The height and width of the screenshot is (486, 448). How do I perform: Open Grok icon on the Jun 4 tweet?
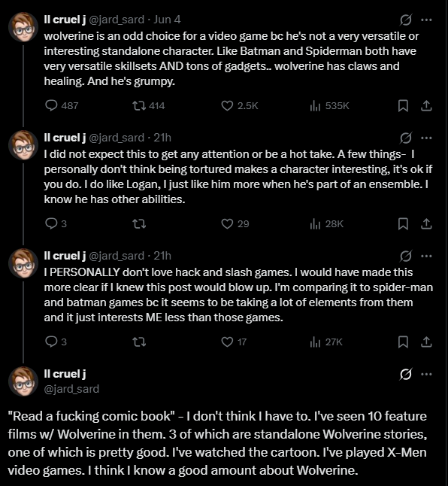click(x=406, y=20)
